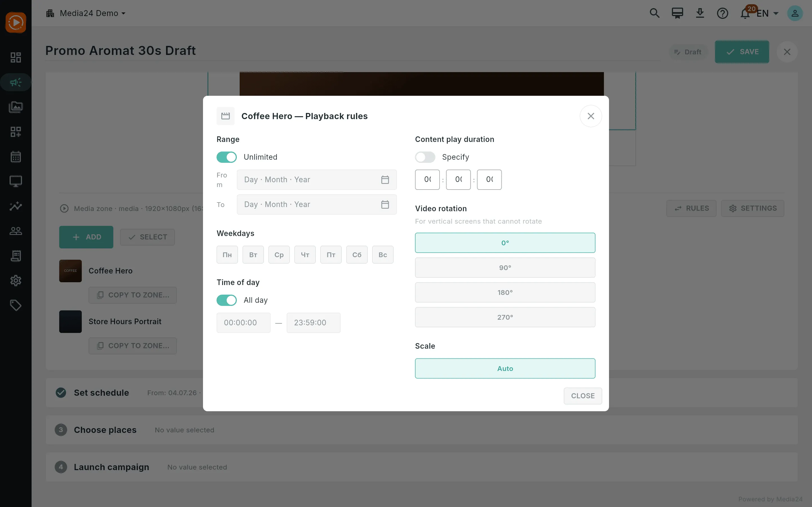Click the Auto scale option

(505, 368)
